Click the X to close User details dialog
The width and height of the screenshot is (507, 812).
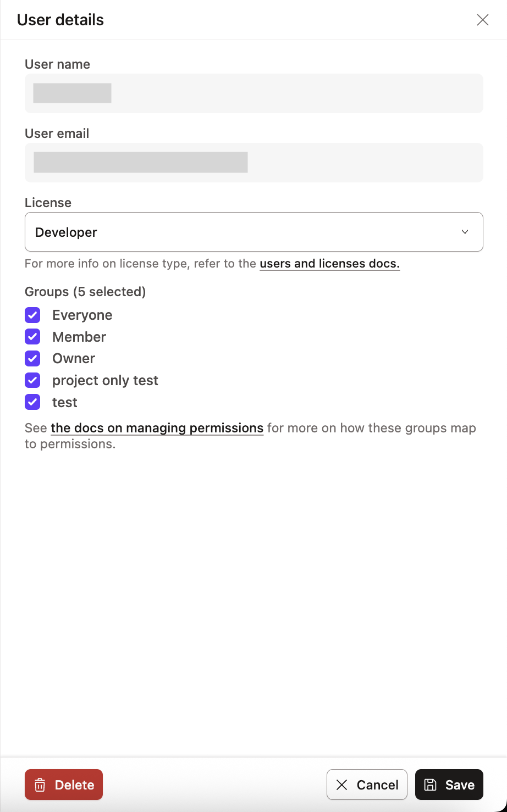pyautogui.click(x=482, y=19)
